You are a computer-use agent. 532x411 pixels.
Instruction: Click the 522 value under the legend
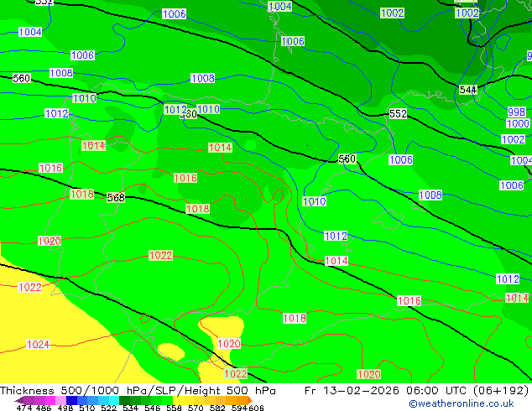108,408
